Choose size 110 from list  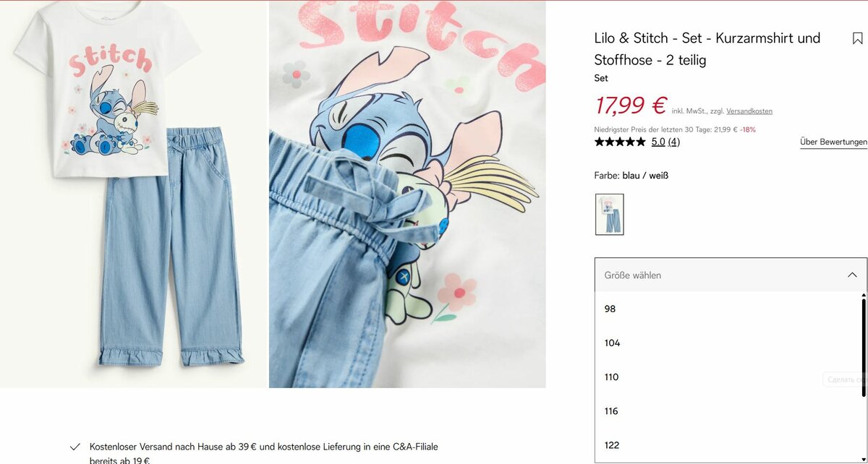728,377
